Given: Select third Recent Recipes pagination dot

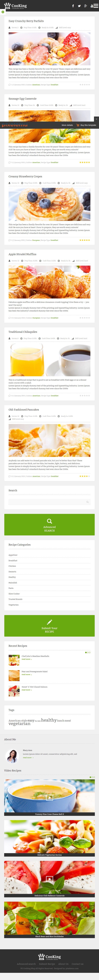Looking at the screenshot, I should point(90,652).
